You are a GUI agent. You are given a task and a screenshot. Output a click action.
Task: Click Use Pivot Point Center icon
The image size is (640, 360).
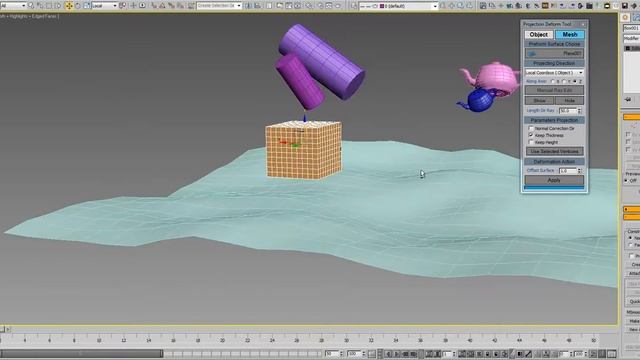[123, 6]
